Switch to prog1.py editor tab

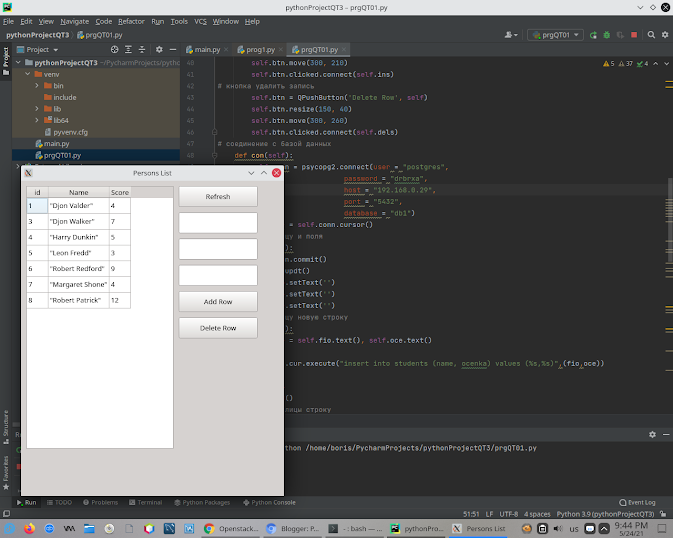tap(260, 50)
